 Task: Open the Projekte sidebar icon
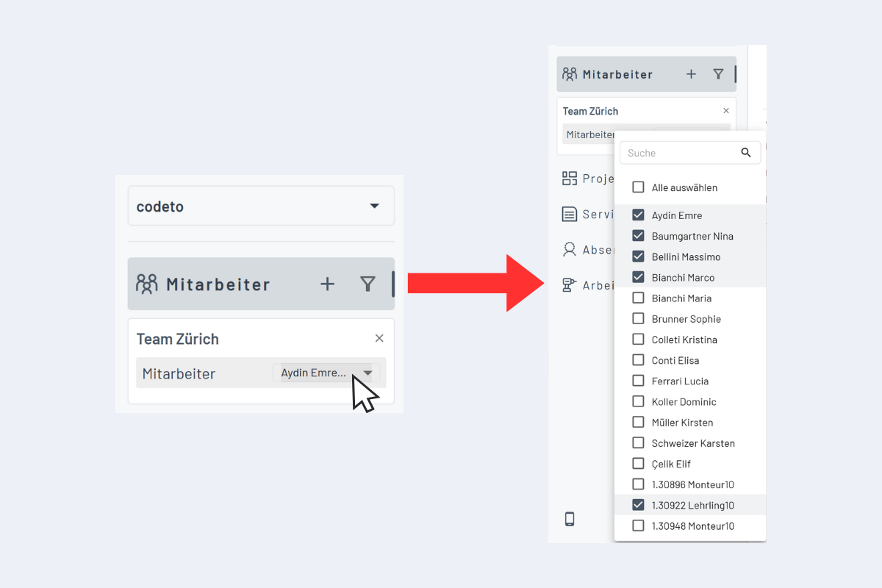tap(570, 179)
